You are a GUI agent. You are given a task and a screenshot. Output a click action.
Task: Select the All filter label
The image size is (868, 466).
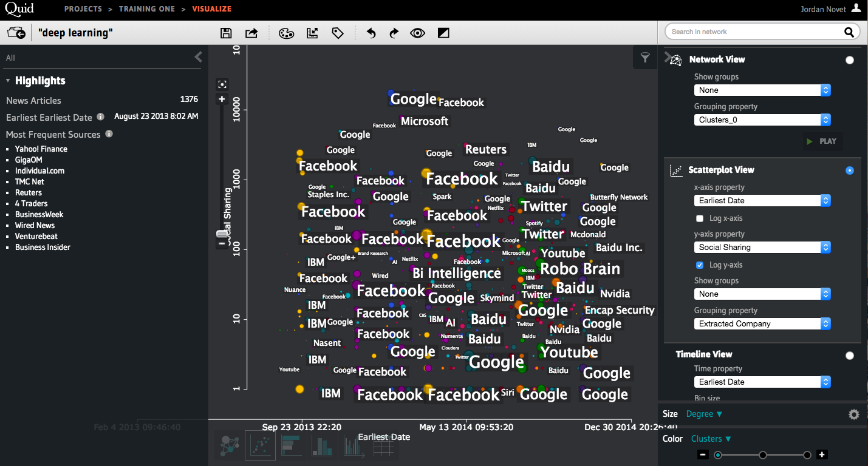[x=10, y=58]
